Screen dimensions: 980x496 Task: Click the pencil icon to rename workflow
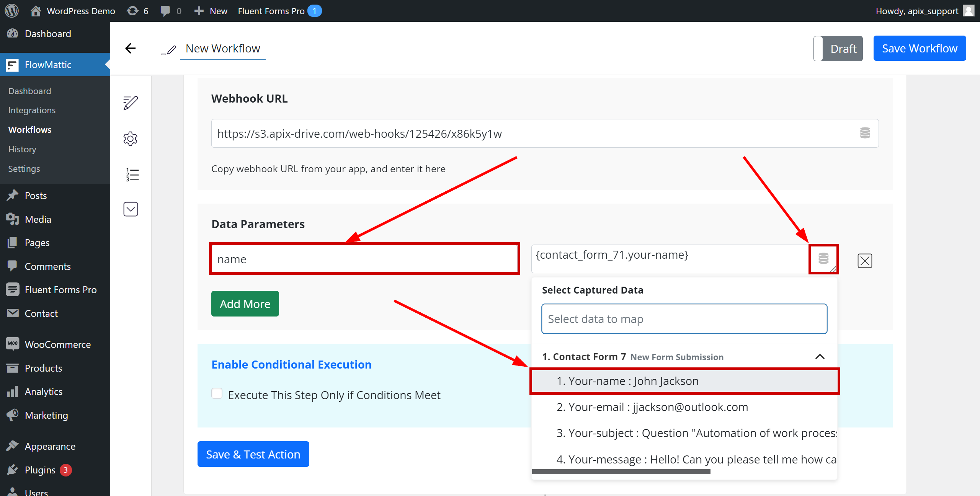coord(168,50)
